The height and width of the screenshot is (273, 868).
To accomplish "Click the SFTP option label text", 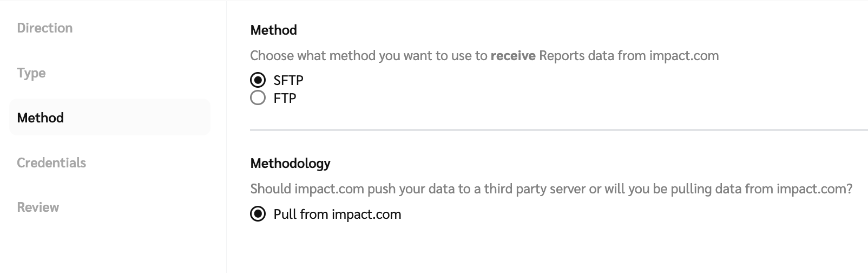I will click(288, 81).
